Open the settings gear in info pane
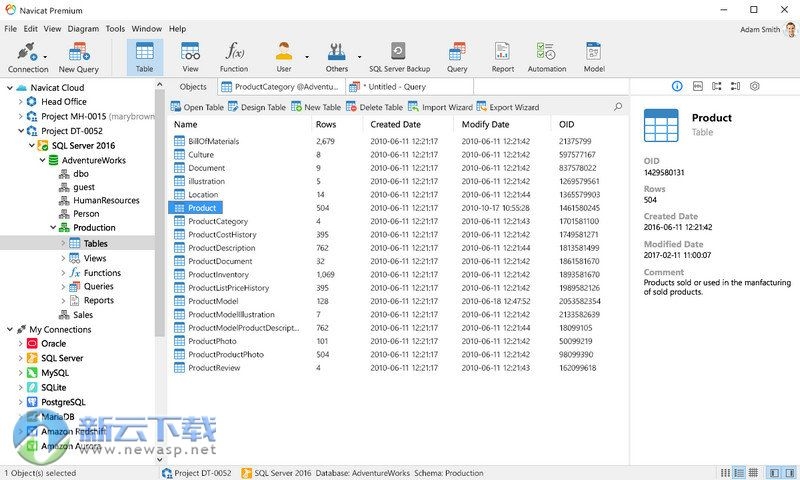This screenshot has width=800, height=480. [755, 86]
